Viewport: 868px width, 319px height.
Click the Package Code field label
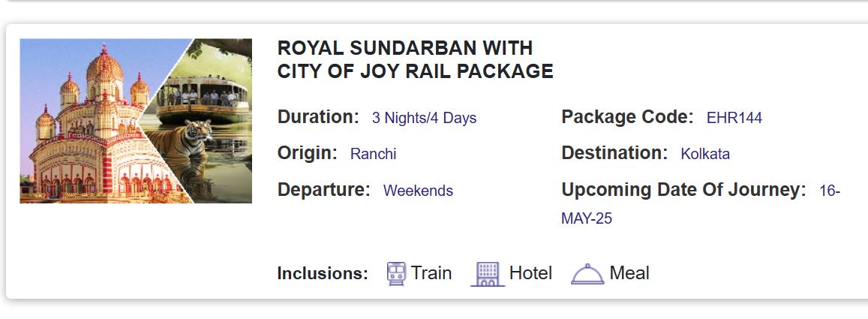(627, 117)
